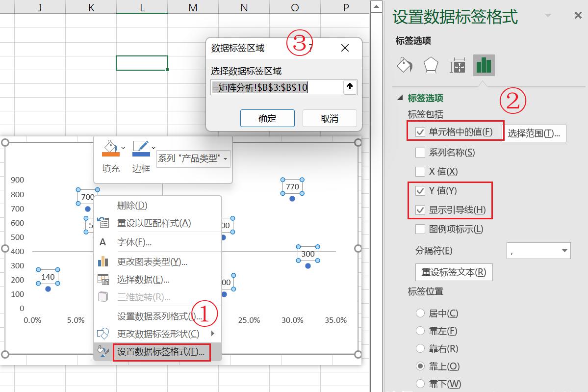
Task: Click the 更改图表类型 chart icon
Action: click(x=103, y=261)
